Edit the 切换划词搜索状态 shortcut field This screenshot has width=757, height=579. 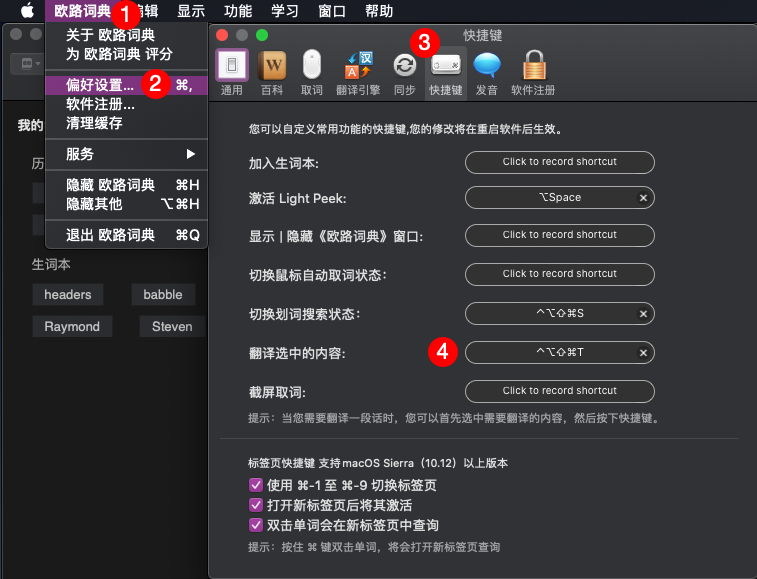click(x=560, y=314)
